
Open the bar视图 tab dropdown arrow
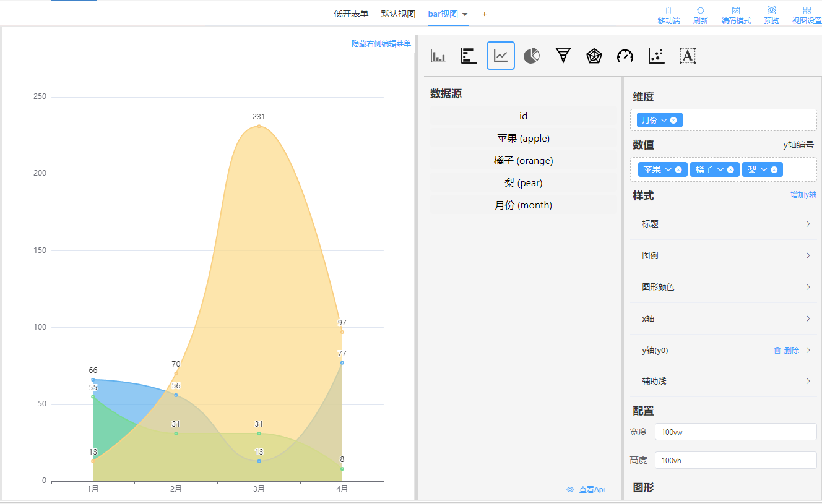(x=465, y=14)
